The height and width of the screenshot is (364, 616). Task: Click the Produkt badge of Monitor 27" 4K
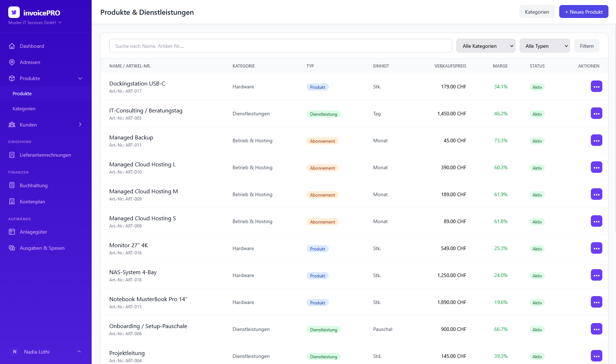[x=318, y=249]
